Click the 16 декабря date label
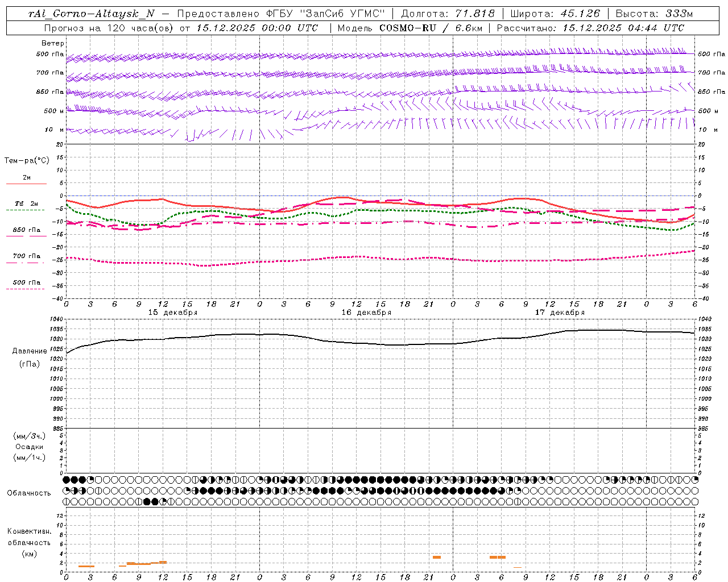728x582 pixels. point(366,313)
